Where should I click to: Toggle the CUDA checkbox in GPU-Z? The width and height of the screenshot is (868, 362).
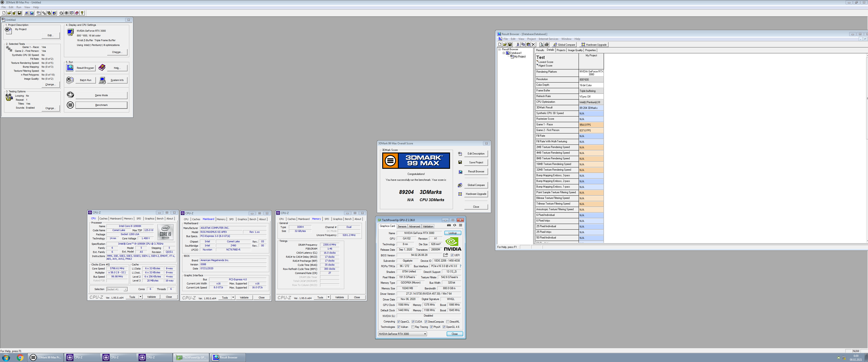(x=413, y=322)
